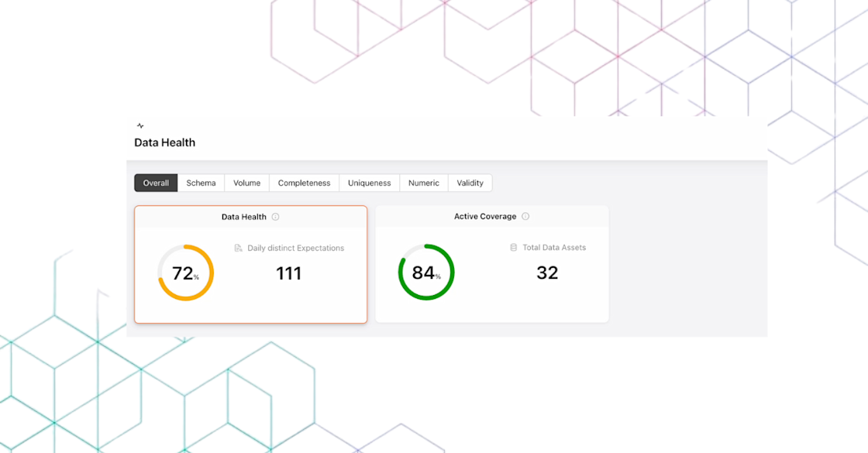Open the info icon beside Data Health card title
This screenshot has width=868, height=453.
[x=275, y=217]
